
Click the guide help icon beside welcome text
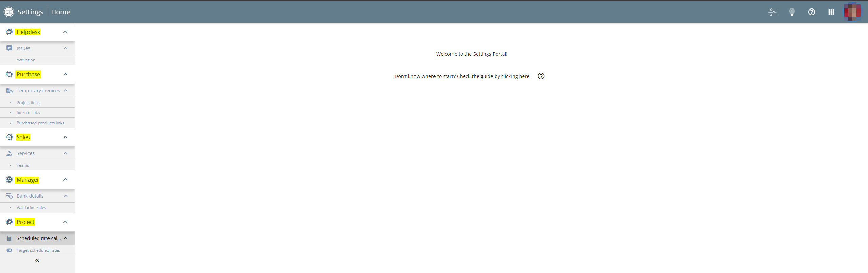pyautogui.click(x=541, y=76)
